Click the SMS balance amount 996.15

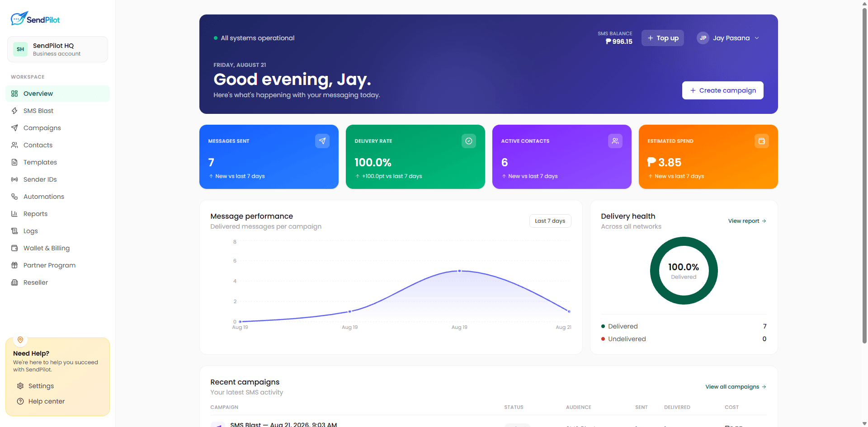click(x=619, y=42)
